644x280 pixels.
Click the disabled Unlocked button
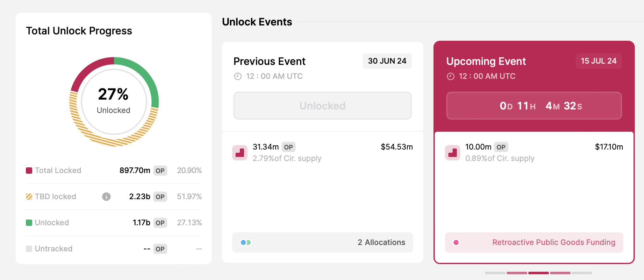tap(322, 106)
